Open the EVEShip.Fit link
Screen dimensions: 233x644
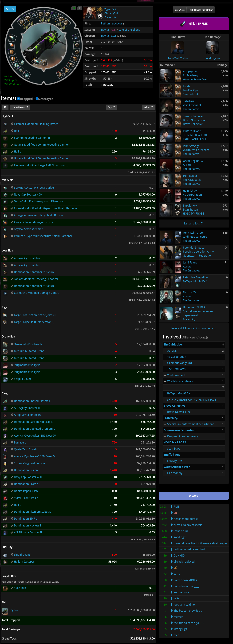pos(11,80)
